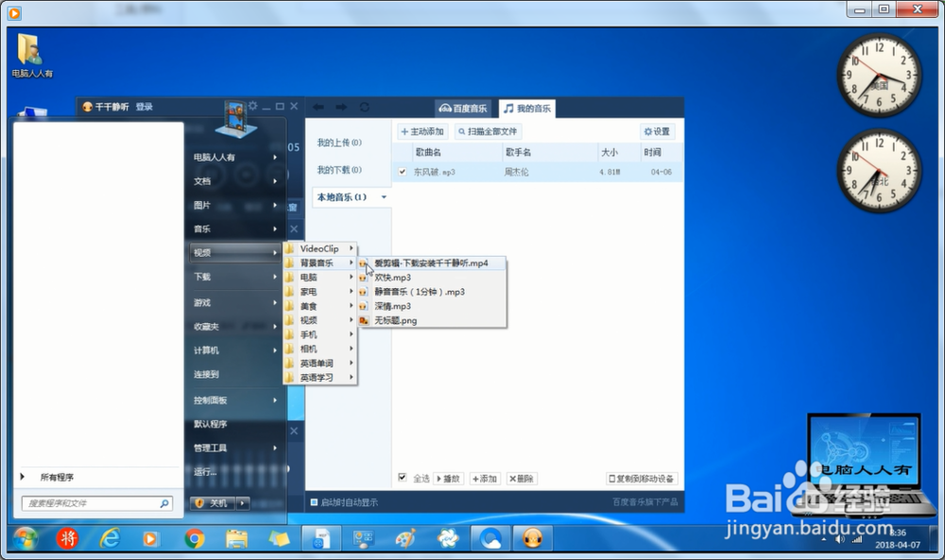This screenshot has width=945, height=560.
Task: Launch Google Chrome from taskbar
Action: (x=194, y=539)
